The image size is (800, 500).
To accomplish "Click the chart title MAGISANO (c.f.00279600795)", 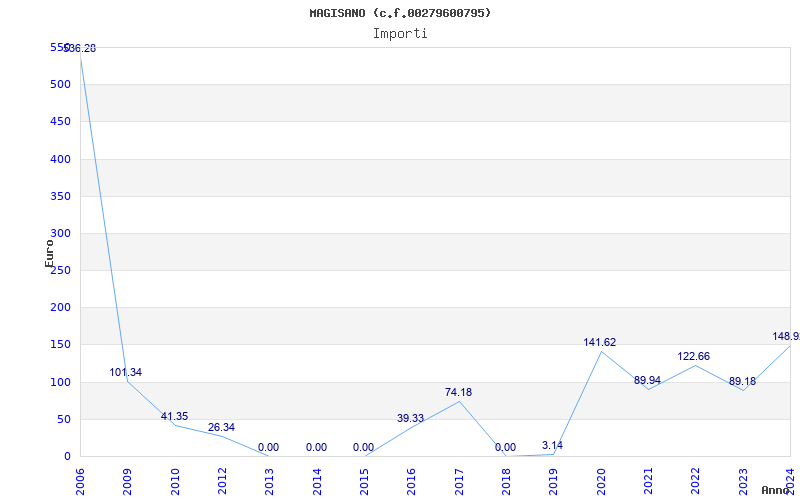I will pos(400,13).
